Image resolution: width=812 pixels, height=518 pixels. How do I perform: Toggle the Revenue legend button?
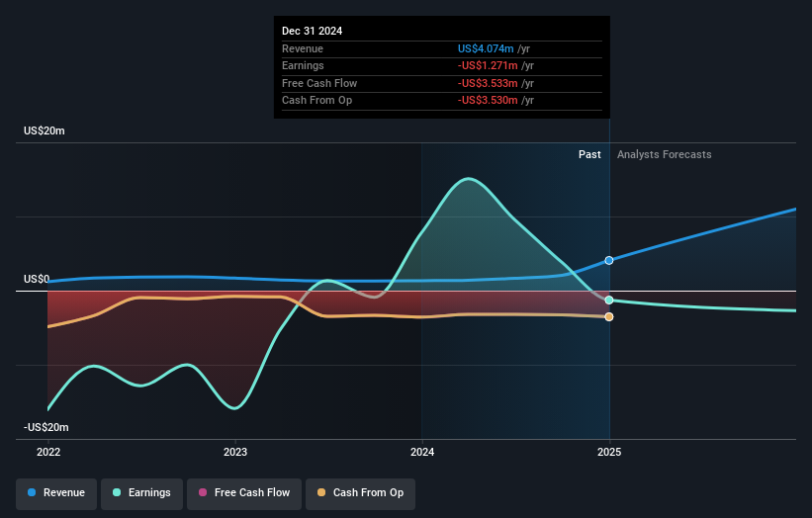click(x=56, y=493)
